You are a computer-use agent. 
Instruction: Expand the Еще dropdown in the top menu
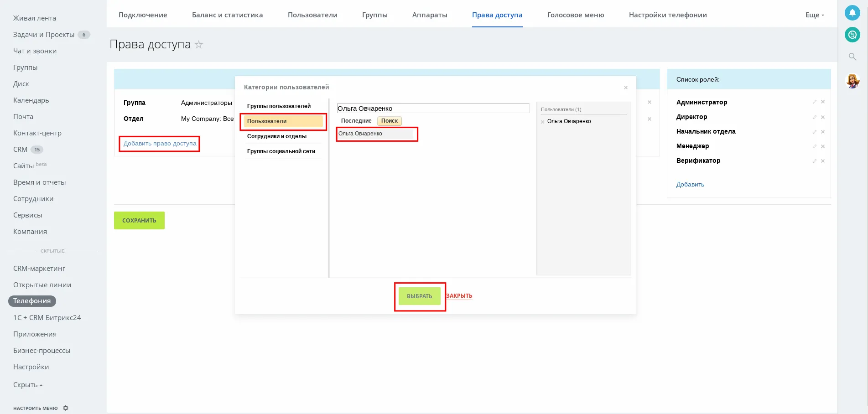[815, 15]
